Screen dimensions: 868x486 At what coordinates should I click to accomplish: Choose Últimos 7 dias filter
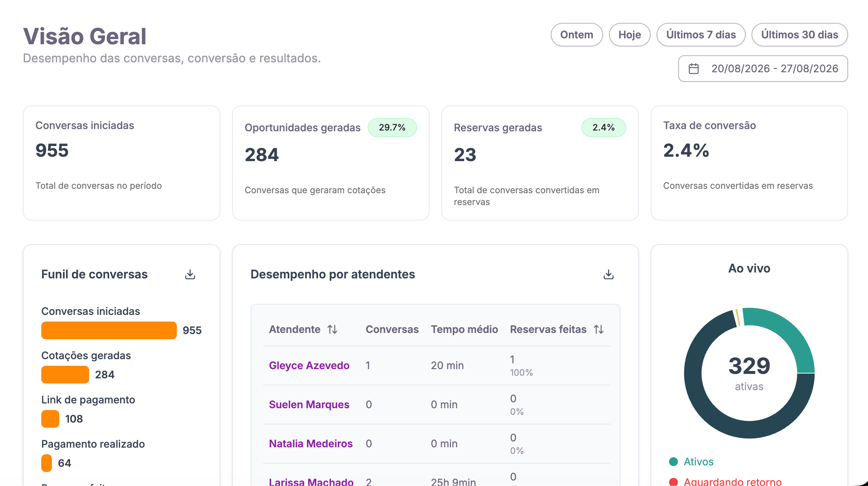click(701, 35)
